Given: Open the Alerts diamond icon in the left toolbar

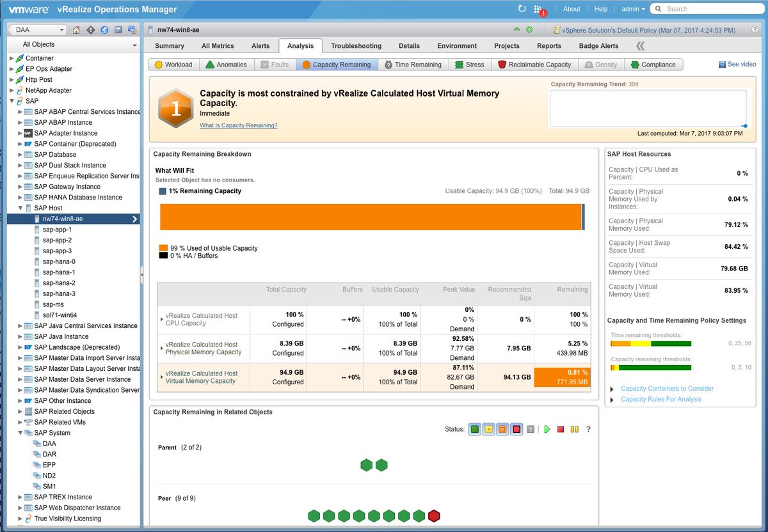Looking at the screenshot, I should pyautogui.click(x=91, y=30).
